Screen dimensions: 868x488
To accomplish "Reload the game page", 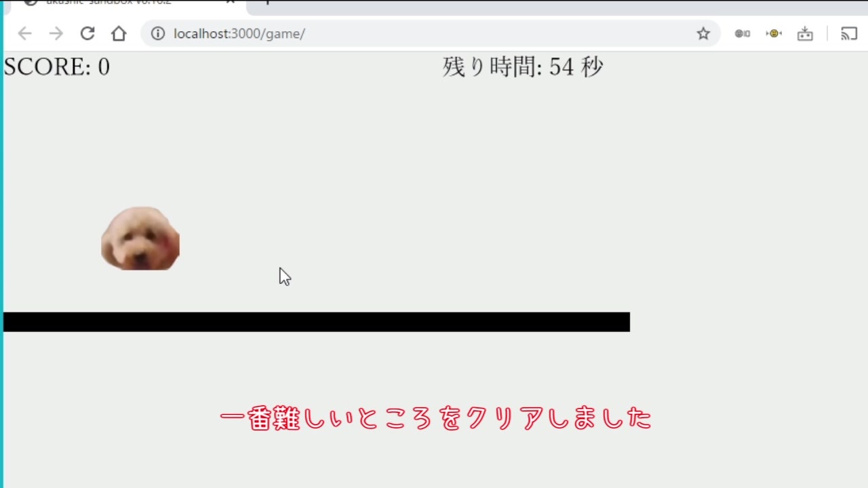I will 87,34.
